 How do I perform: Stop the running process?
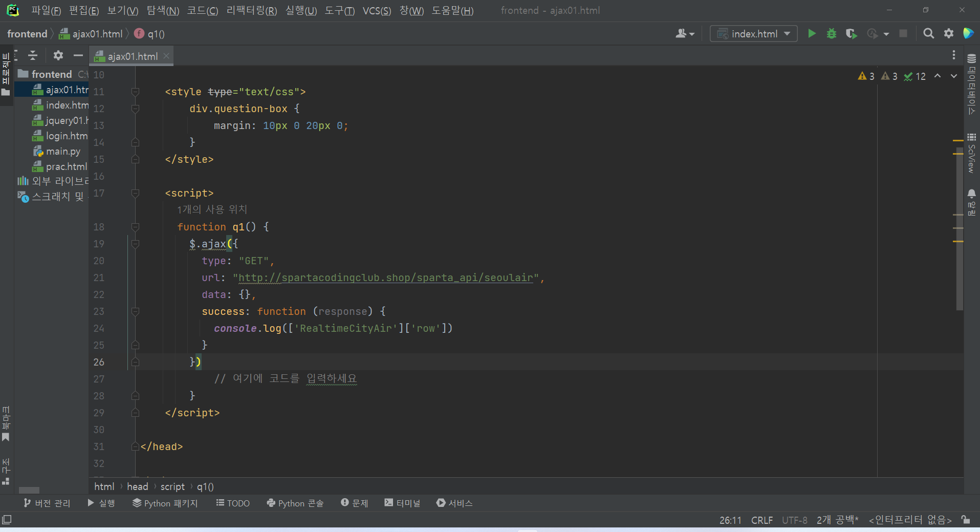[903, 34]
